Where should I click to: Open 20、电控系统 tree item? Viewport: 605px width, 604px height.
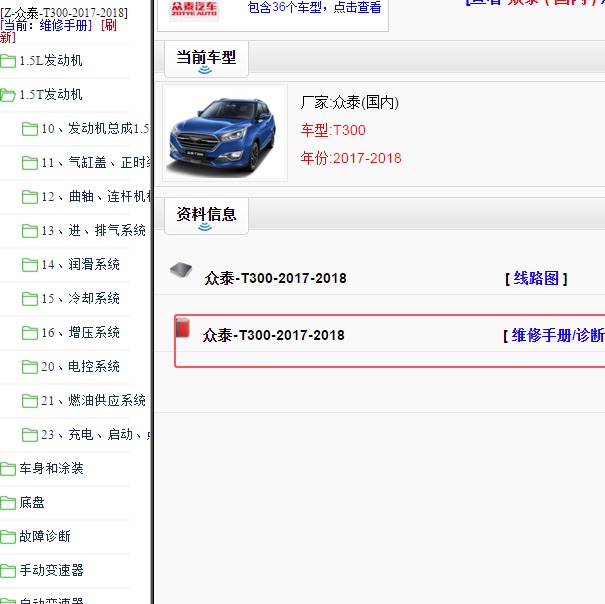pyautogui.click(x=80, y=366)
